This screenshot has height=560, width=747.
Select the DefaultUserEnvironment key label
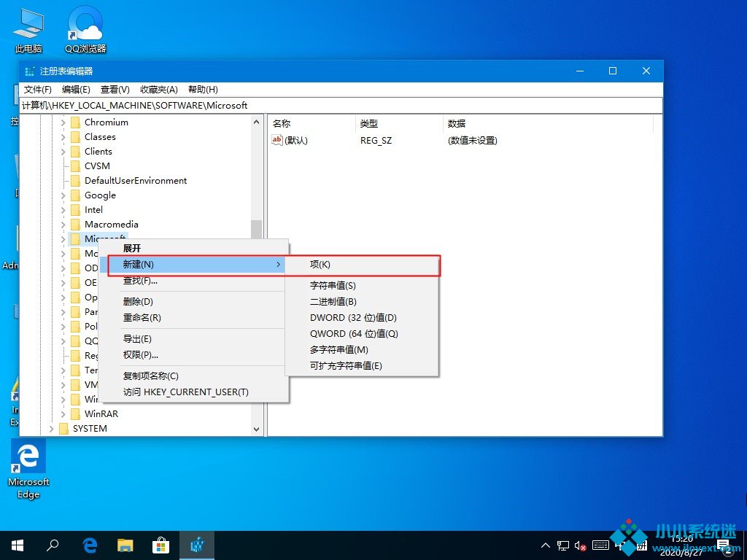[136, 181]
